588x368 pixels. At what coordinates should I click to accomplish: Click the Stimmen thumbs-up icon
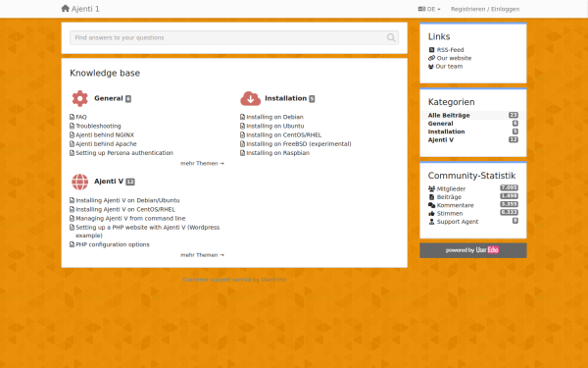(x=431, y=213)
